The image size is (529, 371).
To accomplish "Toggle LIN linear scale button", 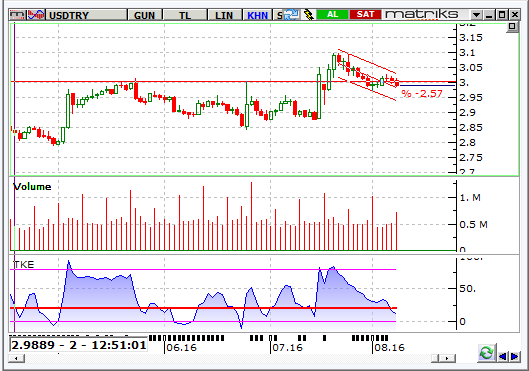I will (224, 15).
